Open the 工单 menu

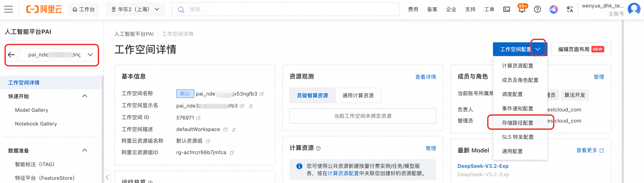click(x=489, y=9)
